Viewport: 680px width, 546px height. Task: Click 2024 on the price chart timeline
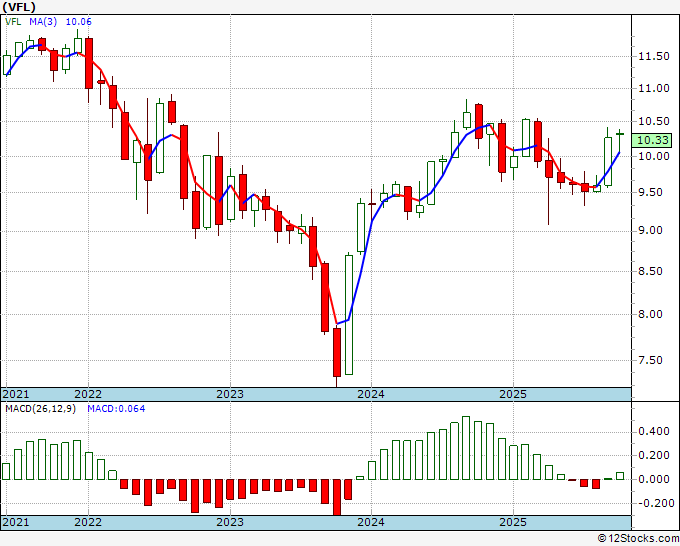(x=371, y=394)
